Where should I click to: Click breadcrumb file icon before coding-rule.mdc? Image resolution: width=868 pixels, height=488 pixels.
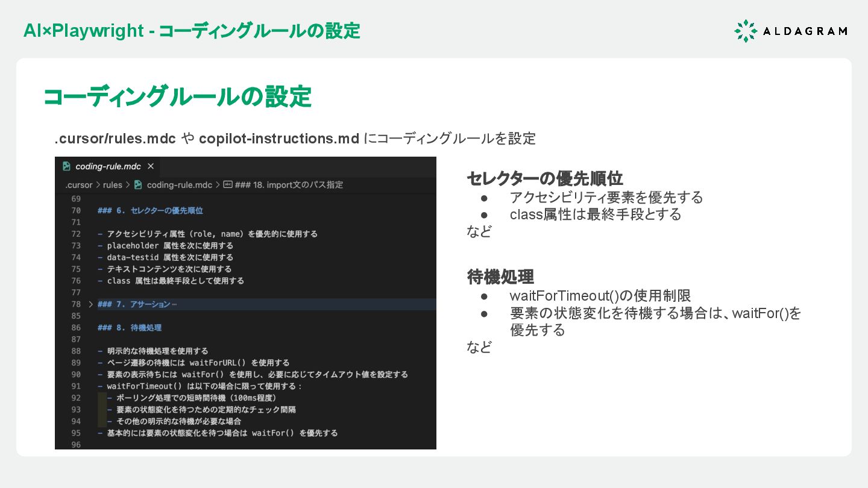[x=138, y=185]
